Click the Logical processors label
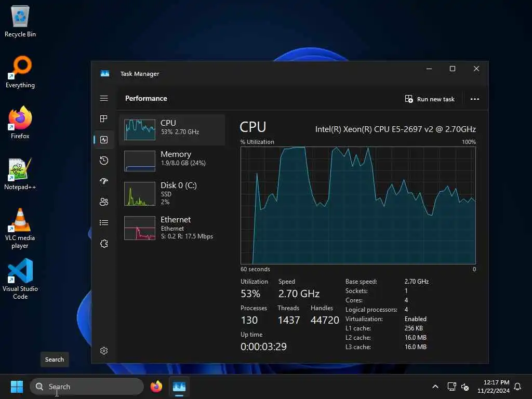 [x=371, y=310]
